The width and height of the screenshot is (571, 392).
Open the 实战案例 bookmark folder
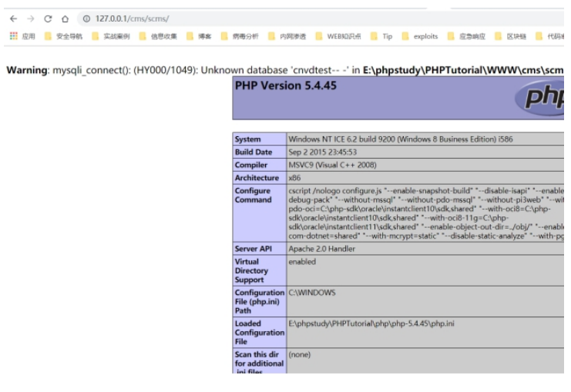click(111, 36)
